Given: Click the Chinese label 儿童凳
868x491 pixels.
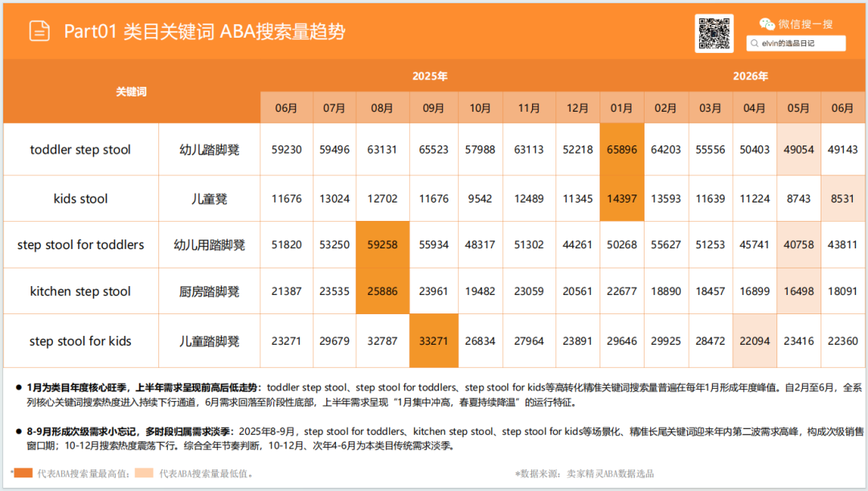Looking at the screenshot, I should (x=209, y=198).
